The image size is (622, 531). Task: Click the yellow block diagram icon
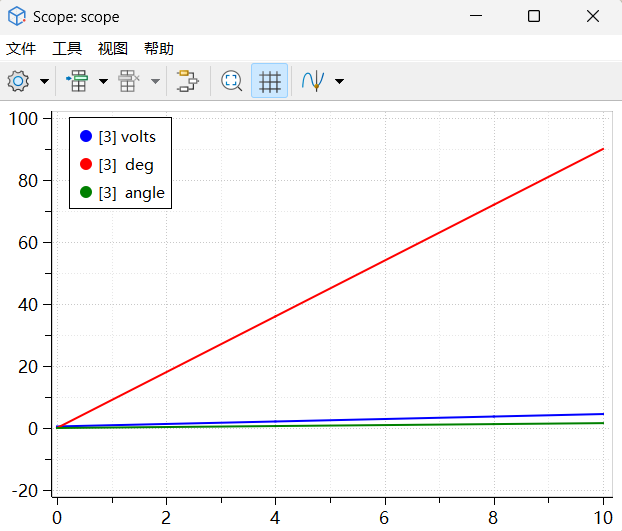coord(187,81)
